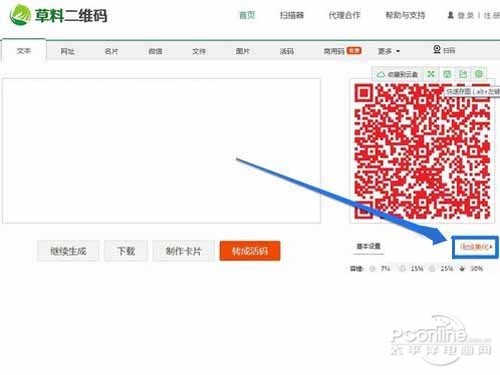Click the 制作卡片 button

pos(183,251)
